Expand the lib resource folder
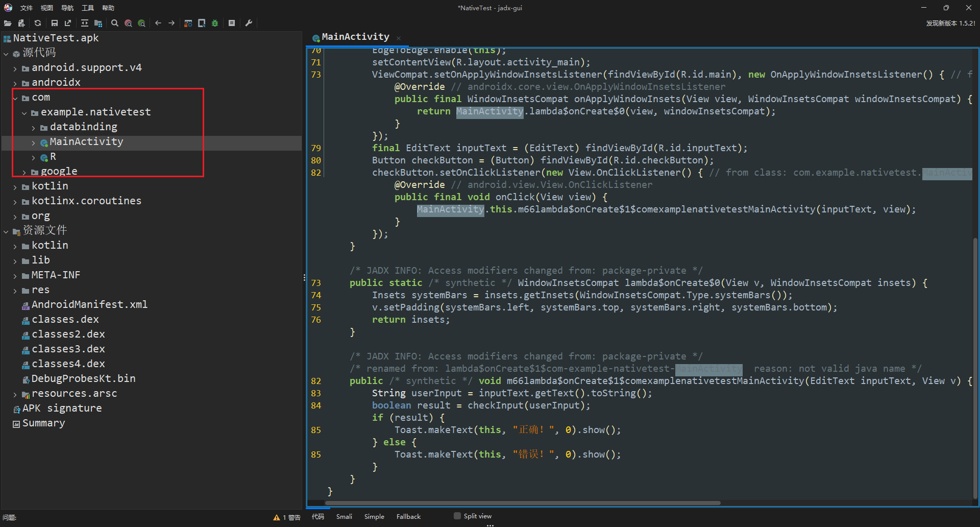The width and height of the screenshot is (980, 527). 15,261
